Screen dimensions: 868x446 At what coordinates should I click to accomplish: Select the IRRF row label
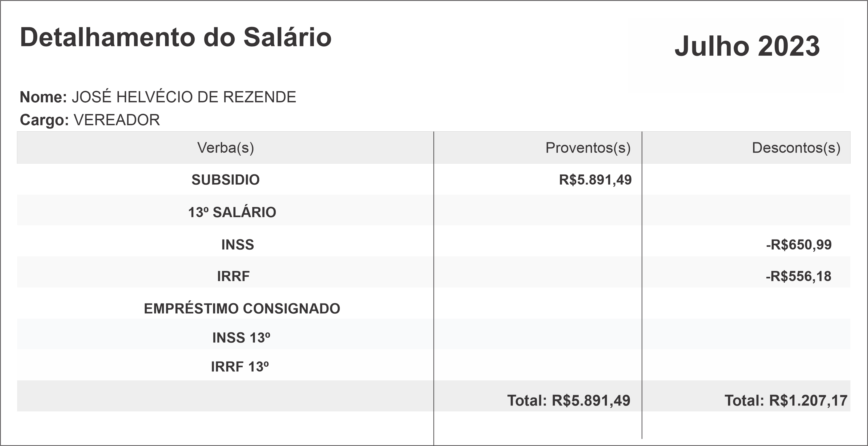tap(233, 276)
